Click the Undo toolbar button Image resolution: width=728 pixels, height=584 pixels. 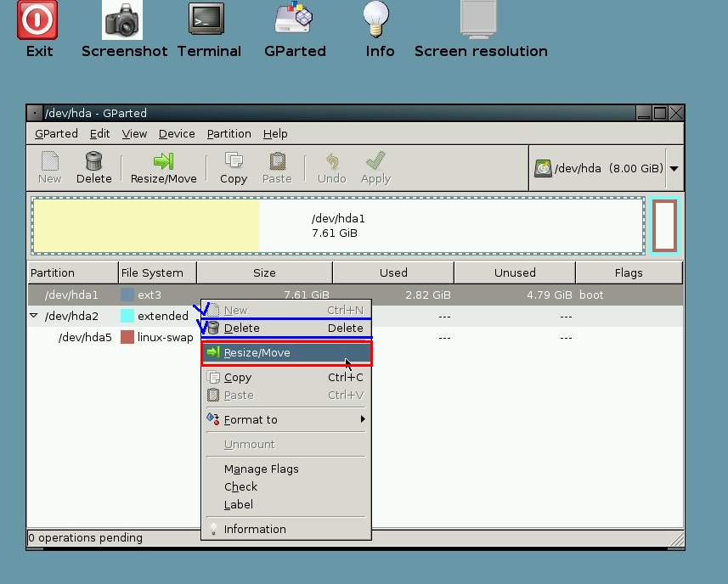coord(332,167)
